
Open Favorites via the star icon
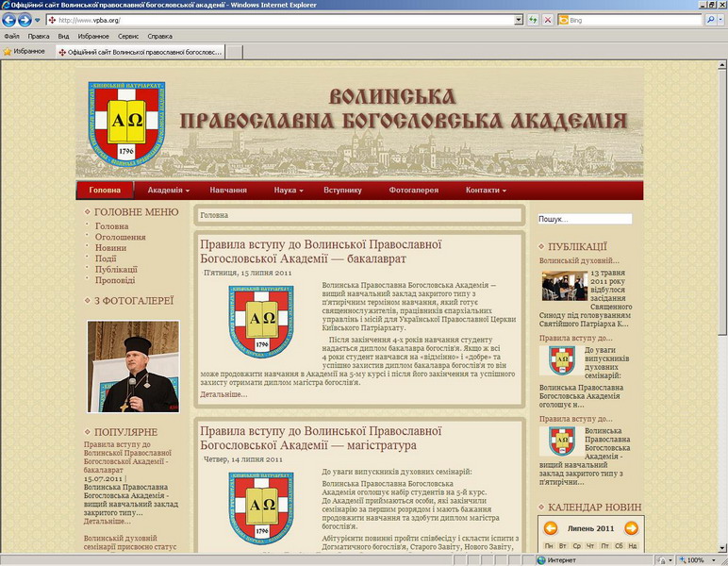pos(8,52)
